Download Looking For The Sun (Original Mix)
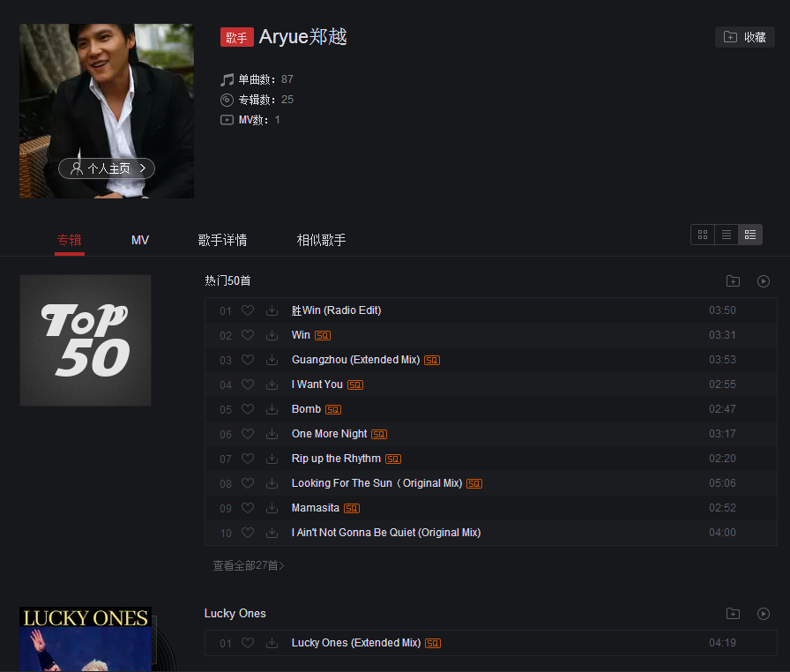This screenshot has height=672, width=790. [x=272, y=483]
